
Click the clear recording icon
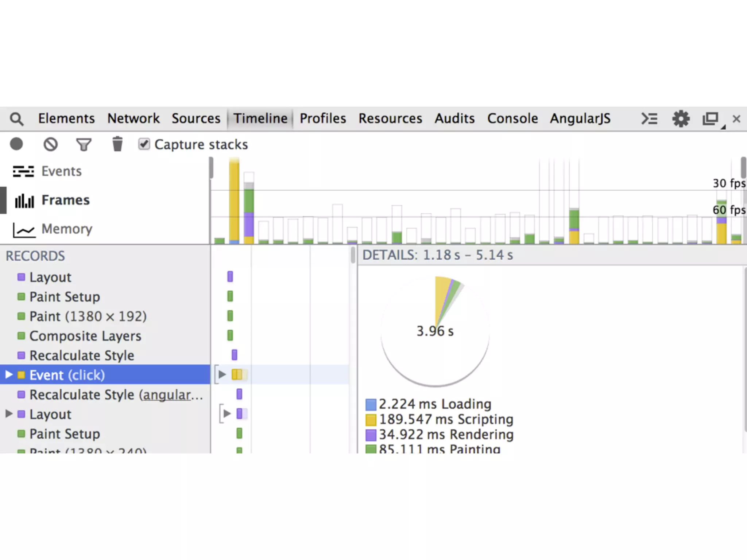[x=50, y=144]
